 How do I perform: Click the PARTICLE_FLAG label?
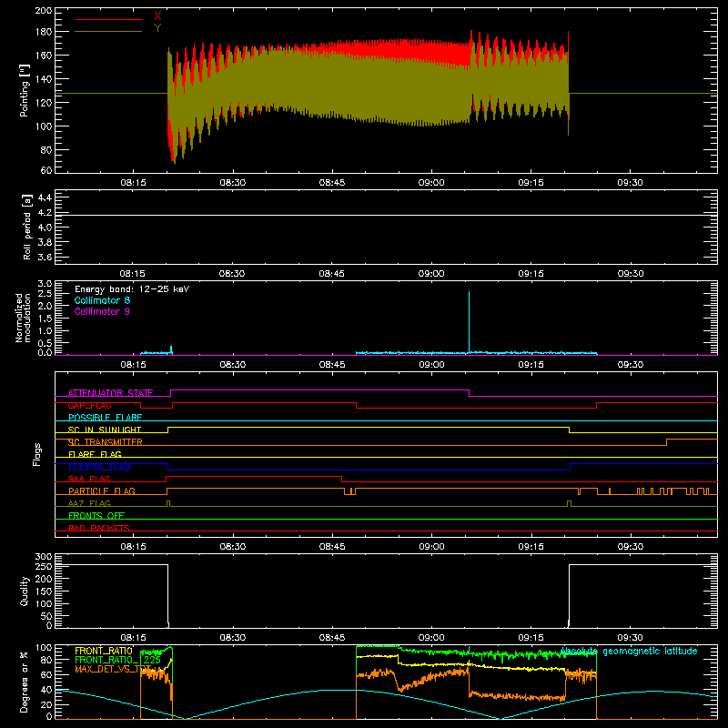pos(102,491)
